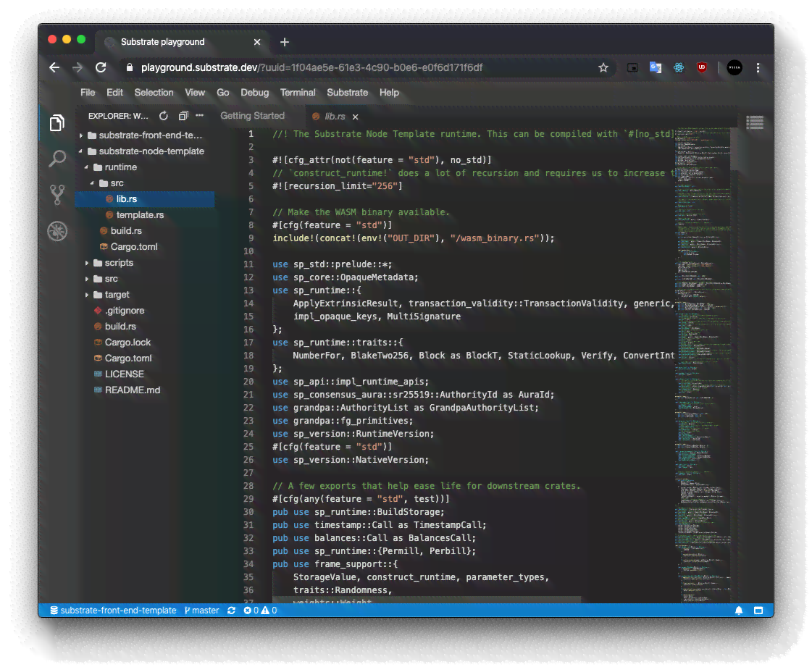This screenshot has height=667, width=812.
Task: Open the uBlock Origin extension icon
Action: [x=702, y=67]
